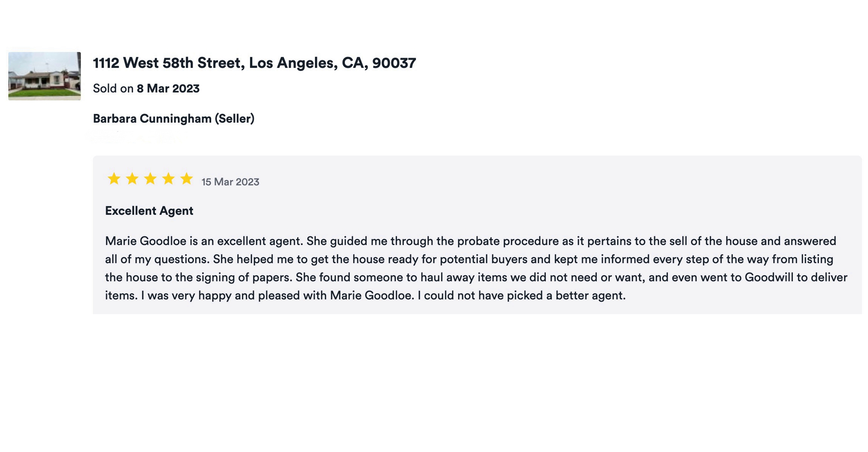This screenshot has height=452, width=868.
Task: Click the "Sold on" label
Action: tap(113, 89)
